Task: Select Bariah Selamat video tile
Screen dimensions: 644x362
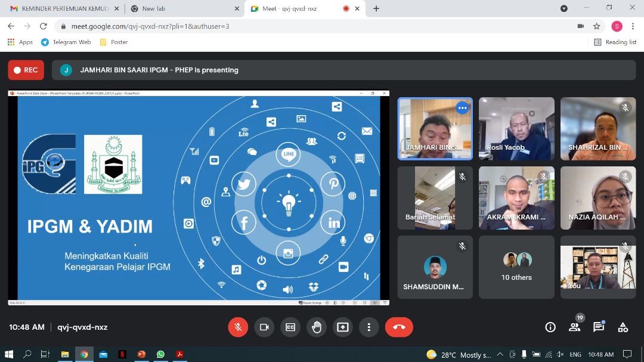Action: (x=435, y=198)
